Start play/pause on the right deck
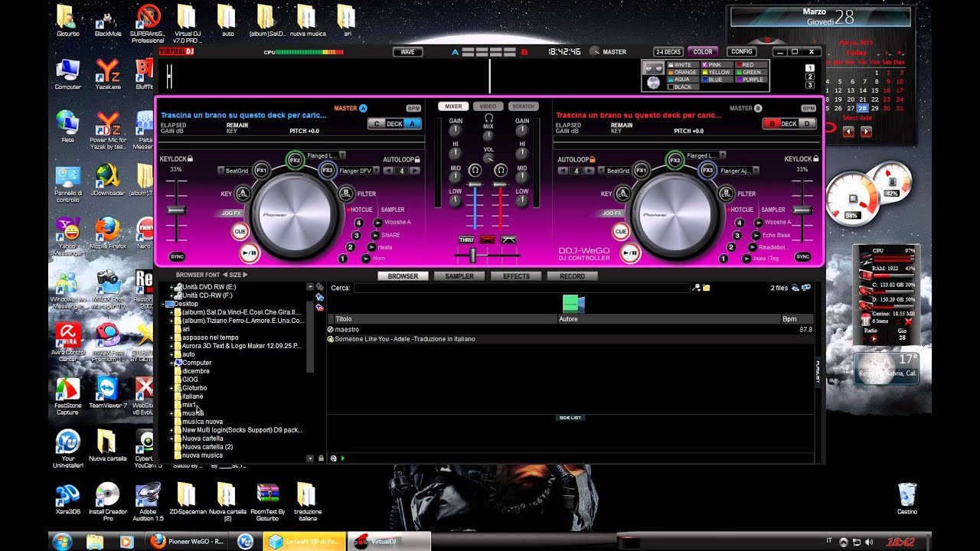The height and width of the screenshot is (551, 980). (x=629, y=253)
